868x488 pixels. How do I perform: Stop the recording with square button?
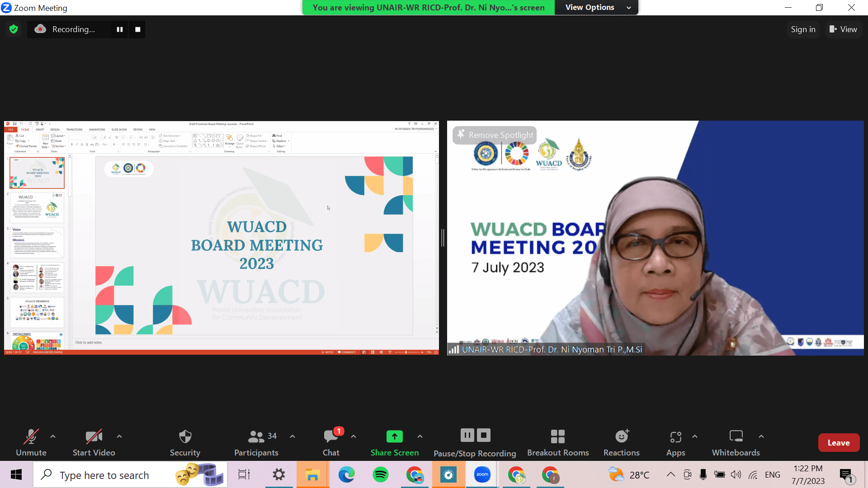pos(138,29)
